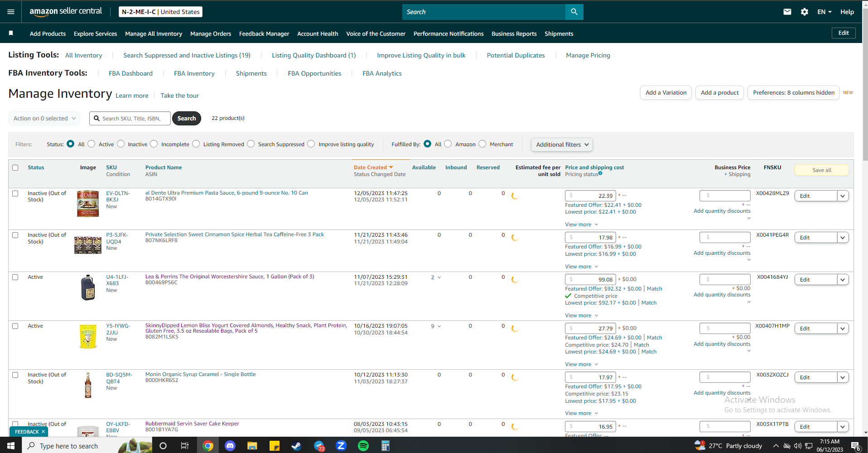Check the Private Selection Herbal Tea row

15,235
